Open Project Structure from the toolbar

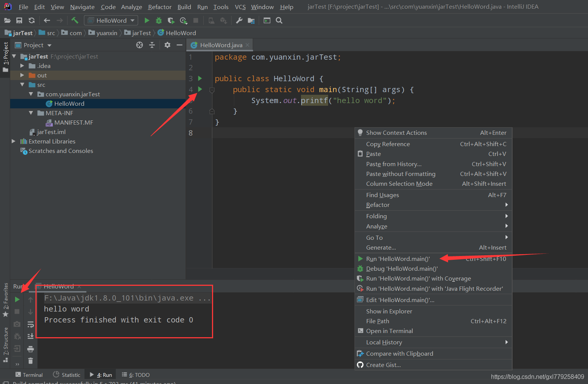[x=251, y=20]
